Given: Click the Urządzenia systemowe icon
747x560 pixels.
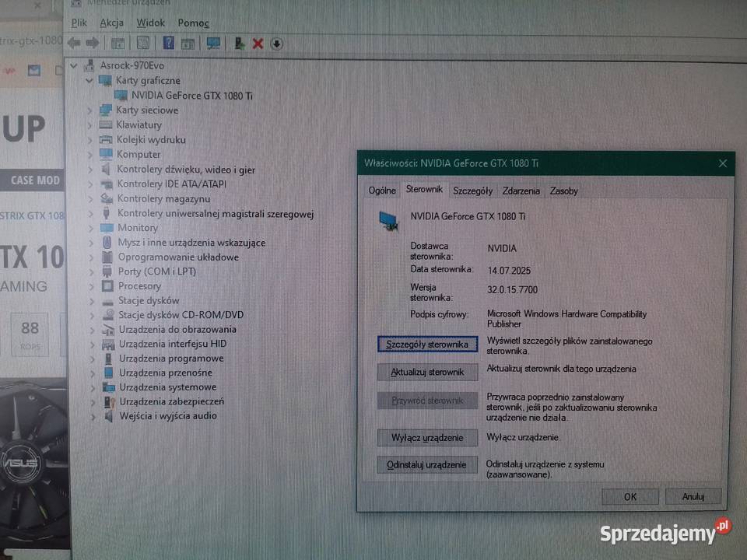Looking at the screenshot, I should pos(109,387).
